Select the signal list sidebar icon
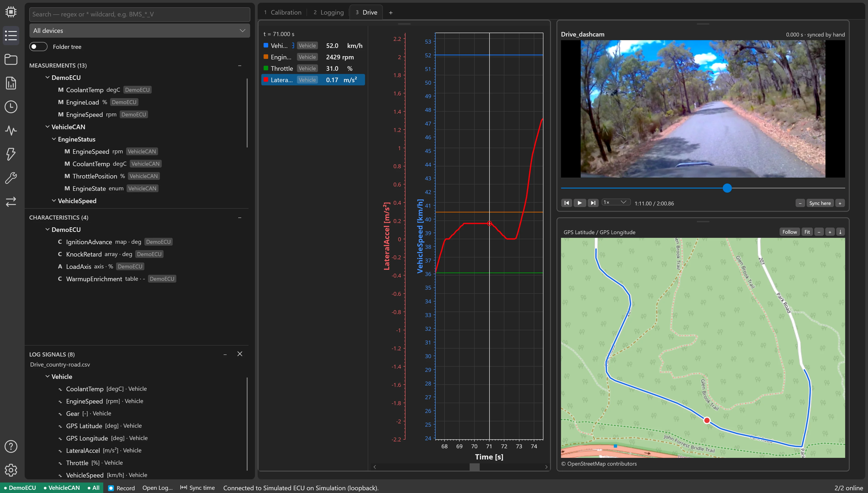This screenshot has width=868, height=493. 11,36
